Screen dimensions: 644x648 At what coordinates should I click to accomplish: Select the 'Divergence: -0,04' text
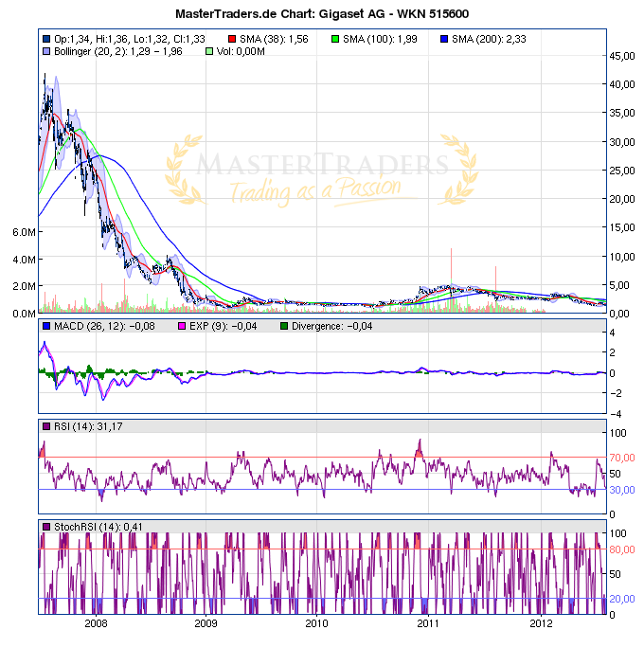coord(332,326)
